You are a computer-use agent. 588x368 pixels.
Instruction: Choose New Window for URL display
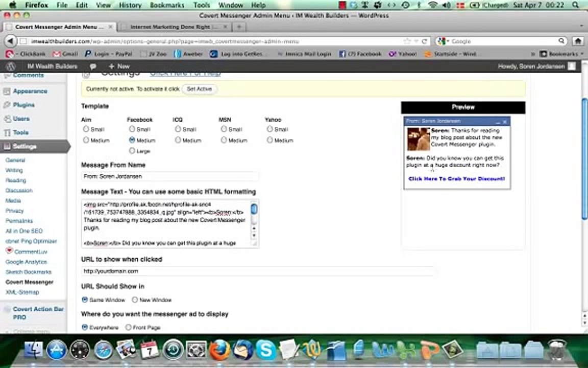click(135, 300)
